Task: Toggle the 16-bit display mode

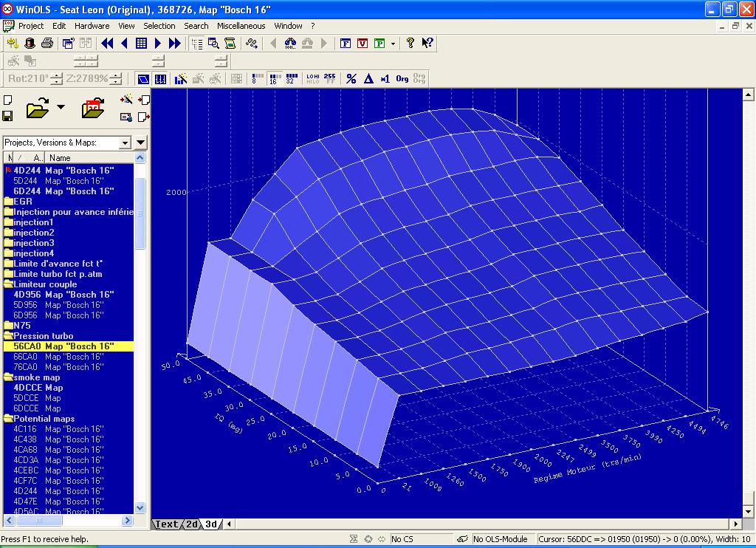Action: [x=275, y=78]
